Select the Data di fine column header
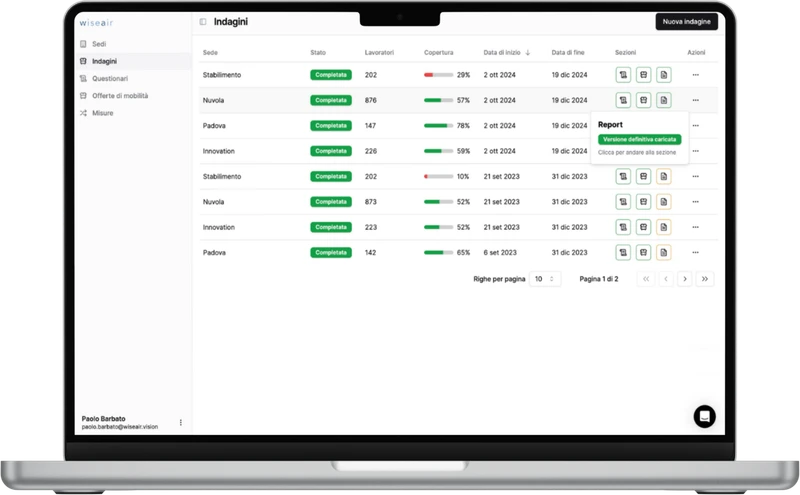Screen dimensions: 800x495 point(568,53)
